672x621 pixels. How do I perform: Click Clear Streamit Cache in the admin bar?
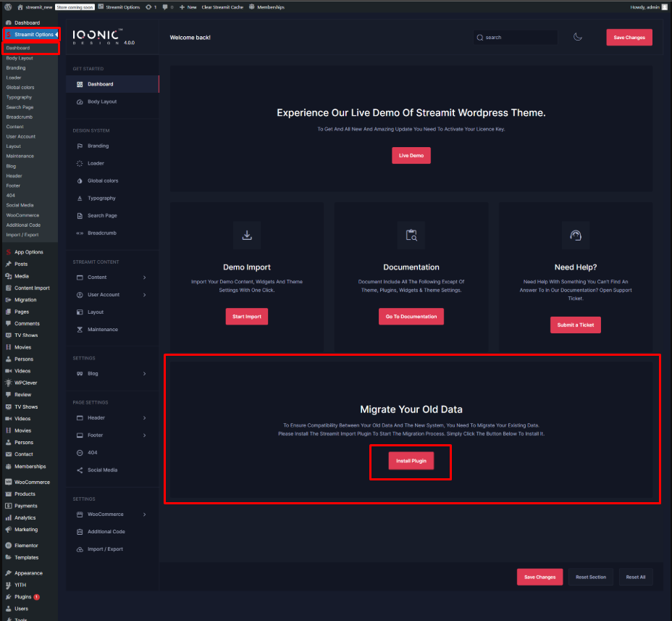[x=222, y=7]
